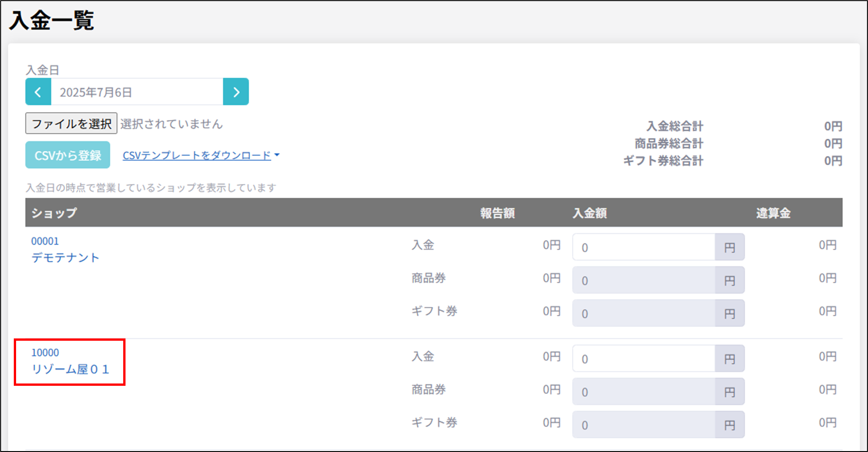The height and width of the screenshot is (452, 868).
Task: Focus デモテナント 入金 amount field
Action: pyautogui.click(x=643, y=247)
